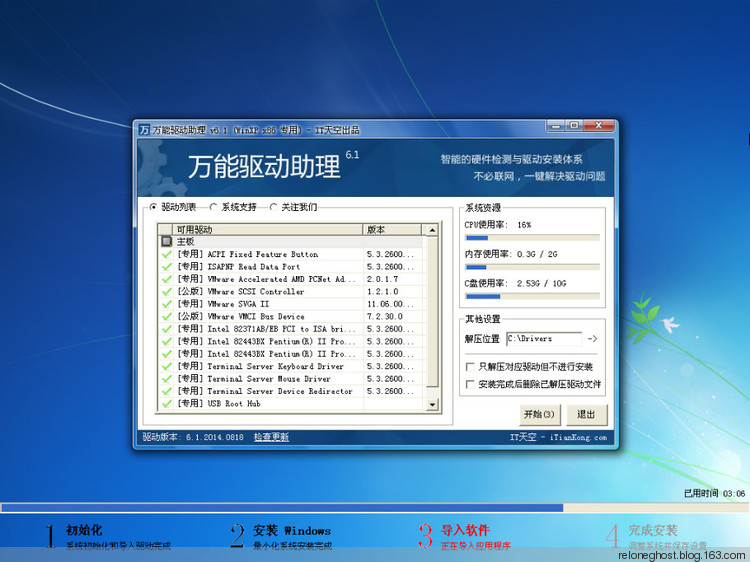Click the driver list vertical scrollbar thumb
This screenshot has height=562, width=750.
432,311
